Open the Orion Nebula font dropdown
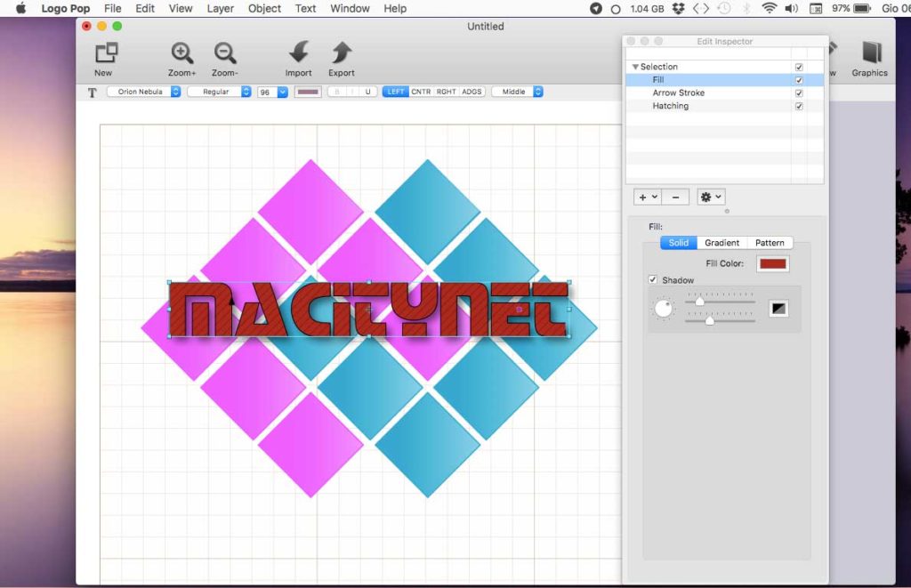The image size is (911, 588). [x=143, y=92]
